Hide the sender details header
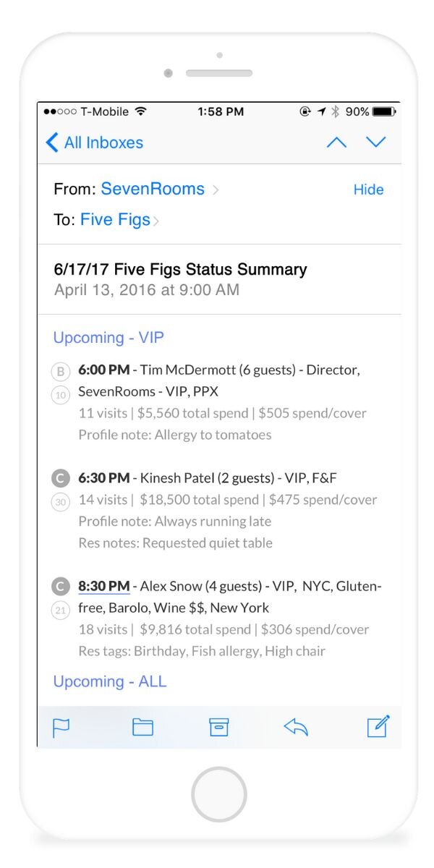 (368, 190)
